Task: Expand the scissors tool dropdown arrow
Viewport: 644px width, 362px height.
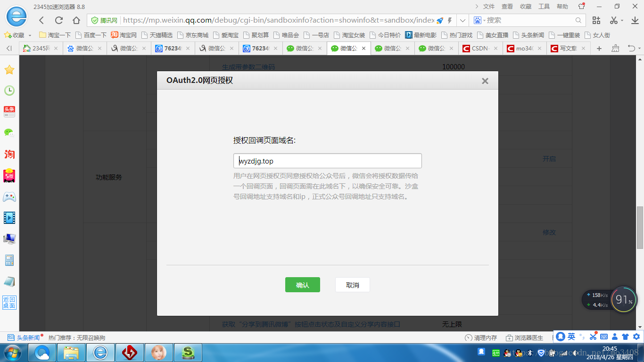Action: point(622,21)
